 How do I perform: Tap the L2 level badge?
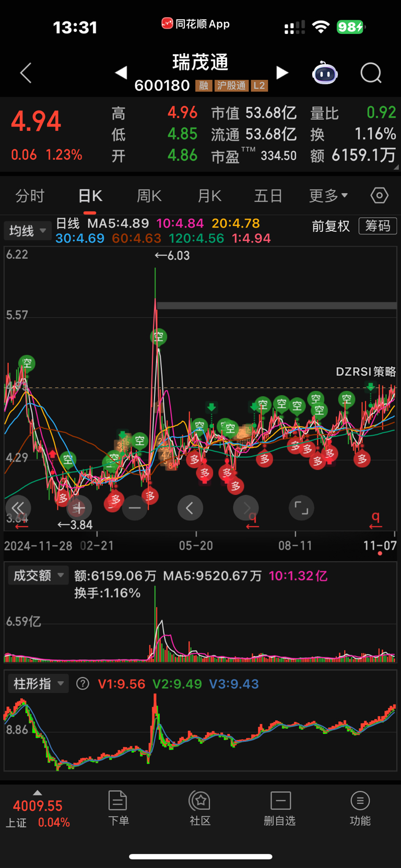[260, 86]
